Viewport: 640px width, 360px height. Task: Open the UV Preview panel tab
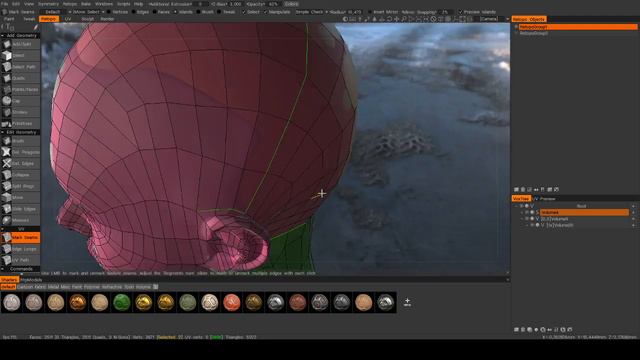click(x=544, y=198)
